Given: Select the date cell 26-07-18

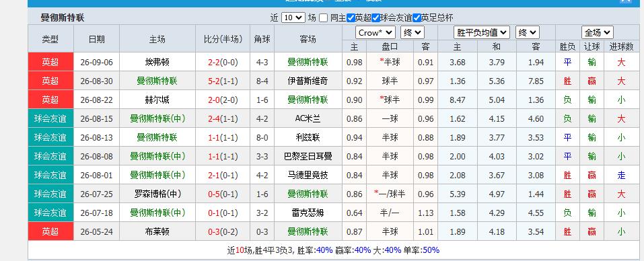Looking at the screenshot, I should click(96, 213).
